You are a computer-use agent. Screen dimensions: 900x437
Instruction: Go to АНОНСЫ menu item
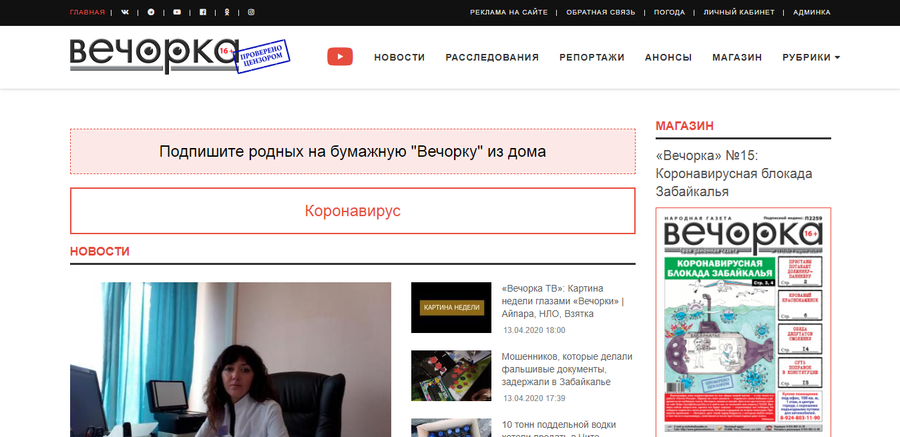pyautogui.click(x=668, y=57)
